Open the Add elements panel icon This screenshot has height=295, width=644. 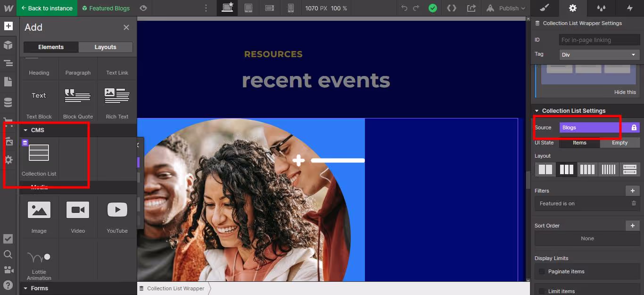tap(8, 26)
